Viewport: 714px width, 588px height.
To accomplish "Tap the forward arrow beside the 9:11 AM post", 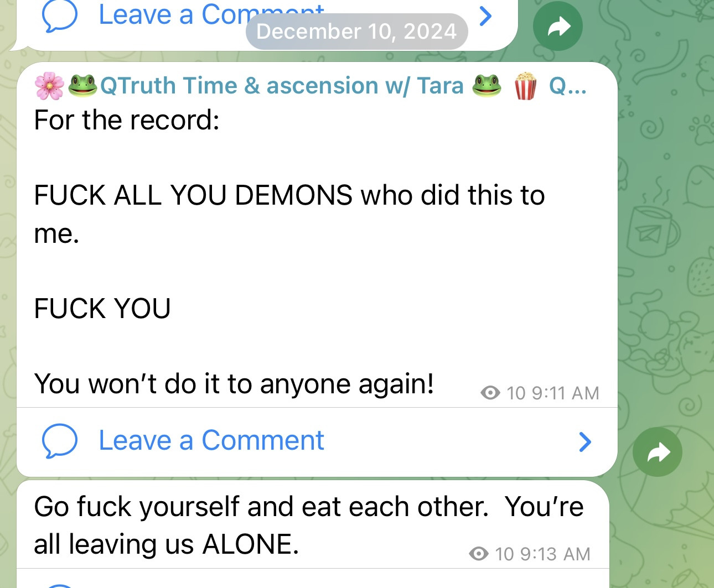I will pyautogui.click(x=658, y=452).
